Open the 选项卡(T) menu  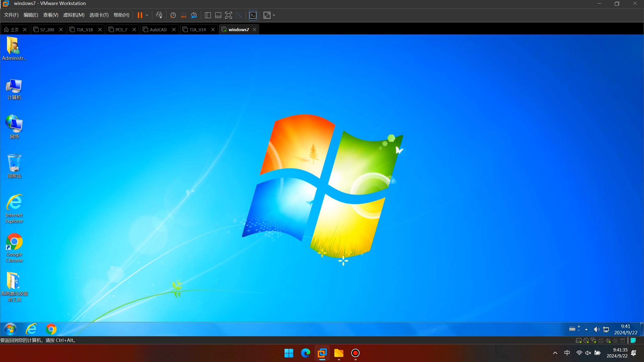(99, 15)
